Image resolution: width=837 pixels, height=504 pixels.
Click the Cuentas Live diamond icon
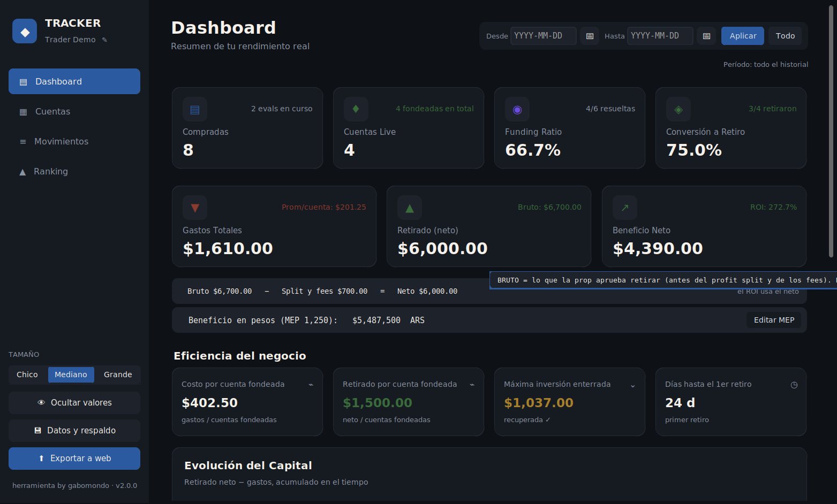tap(356, 109)
